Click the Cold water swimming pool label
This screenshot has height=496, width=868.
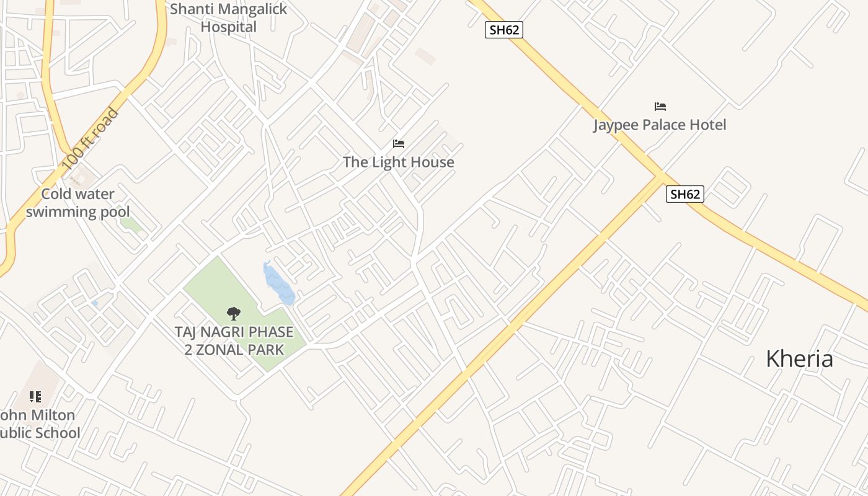pyautogui.click(x=77, y=203)
